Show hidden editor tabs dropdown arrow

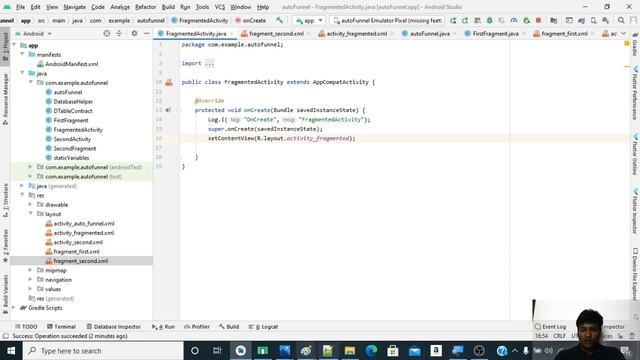tap(623, 33)
